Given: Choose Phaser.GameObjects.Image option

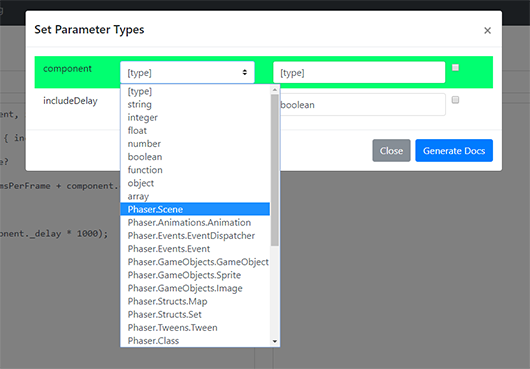Looking at the screenshot, I should [195, 288].
